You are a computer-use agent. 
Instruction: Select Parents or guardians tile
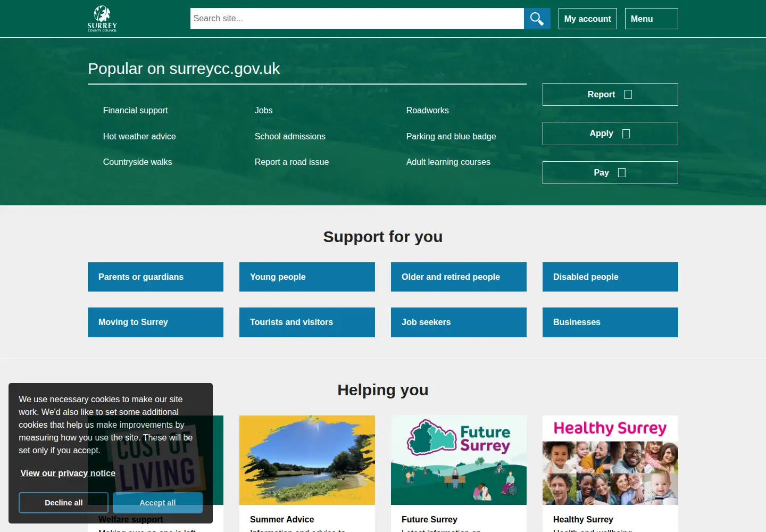click(x=155, y=277)
